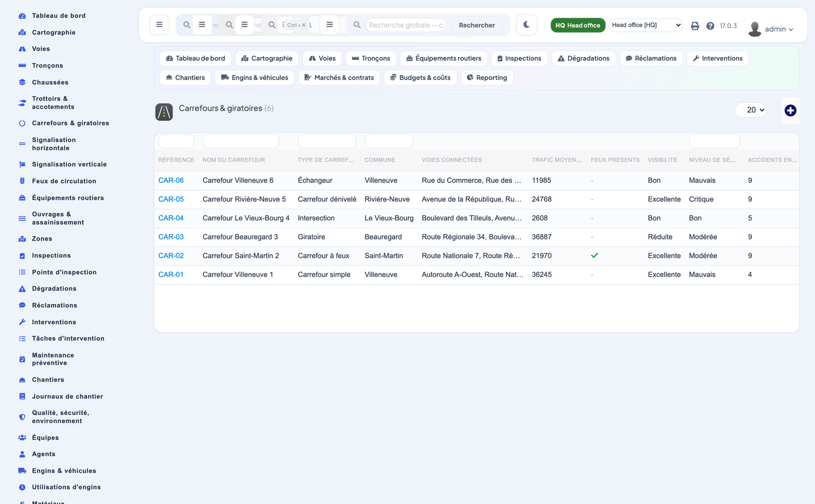Screen dimensions: 815x504
Task: Open Reporting tab in top navigation
Action: pyautogui.click(x=487, y=78)
